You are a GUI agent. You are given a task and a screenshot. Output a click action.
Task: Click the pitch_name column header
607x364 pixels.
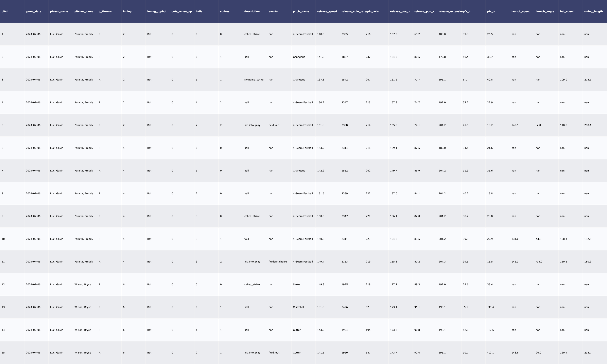click(x=301, y=12)
